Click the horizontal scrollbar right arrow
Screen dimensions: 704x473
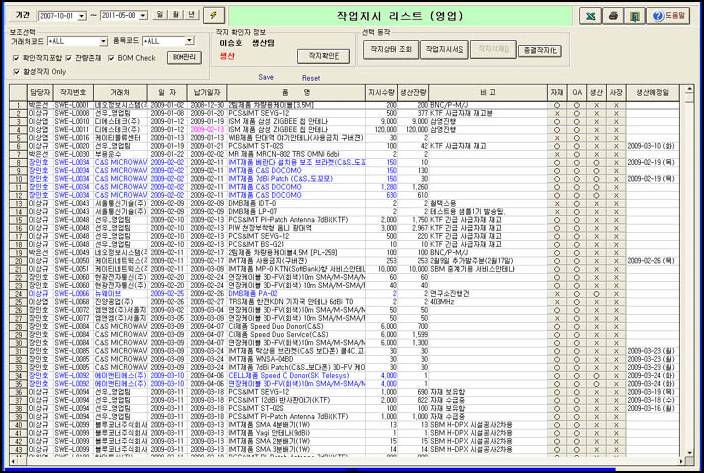681,461
